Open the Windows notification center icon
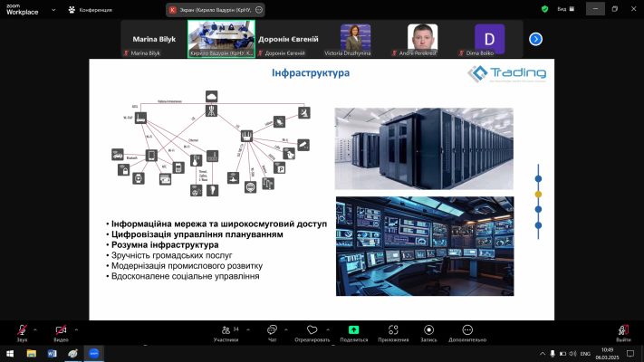644x362 pixels. [x=630, y=353]
